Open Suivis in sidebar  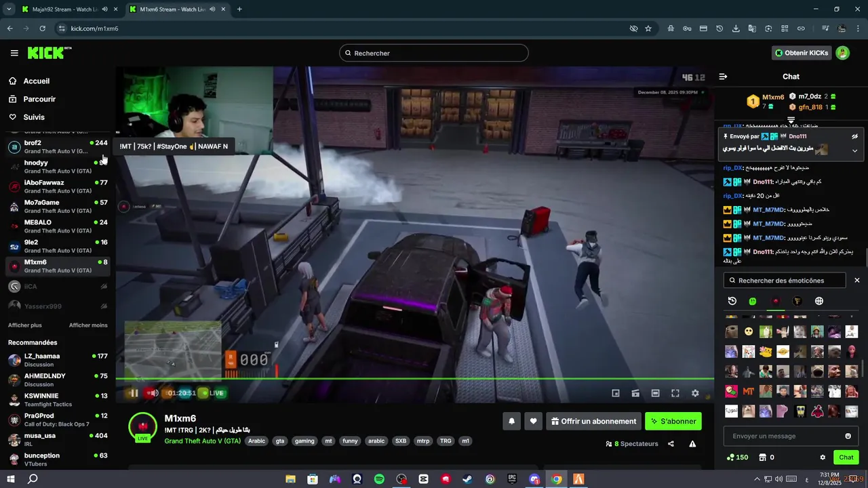[x=34, y=117]
